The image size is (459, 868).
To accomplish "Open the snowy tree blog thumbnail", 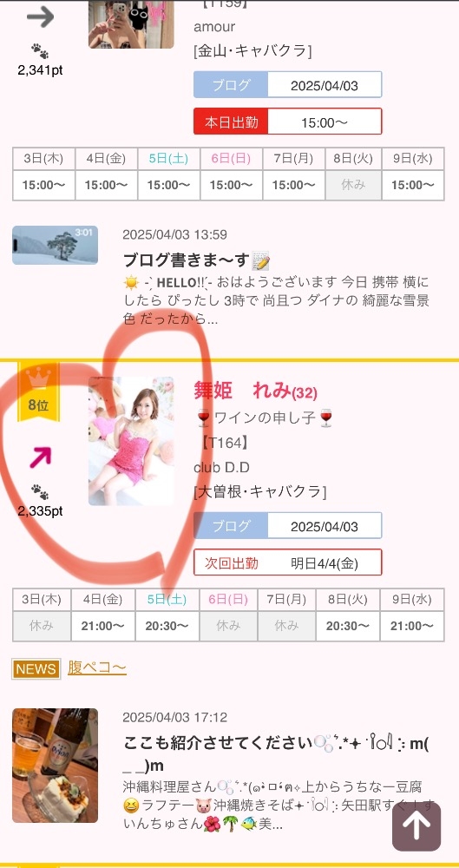I will (56, 245).
